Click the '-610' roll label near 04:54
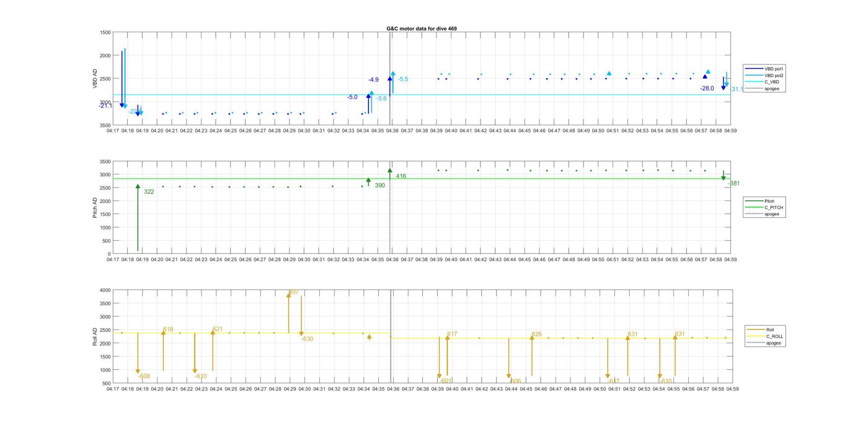This screenshot has width=868, height=430. click(x=665, y=381)
